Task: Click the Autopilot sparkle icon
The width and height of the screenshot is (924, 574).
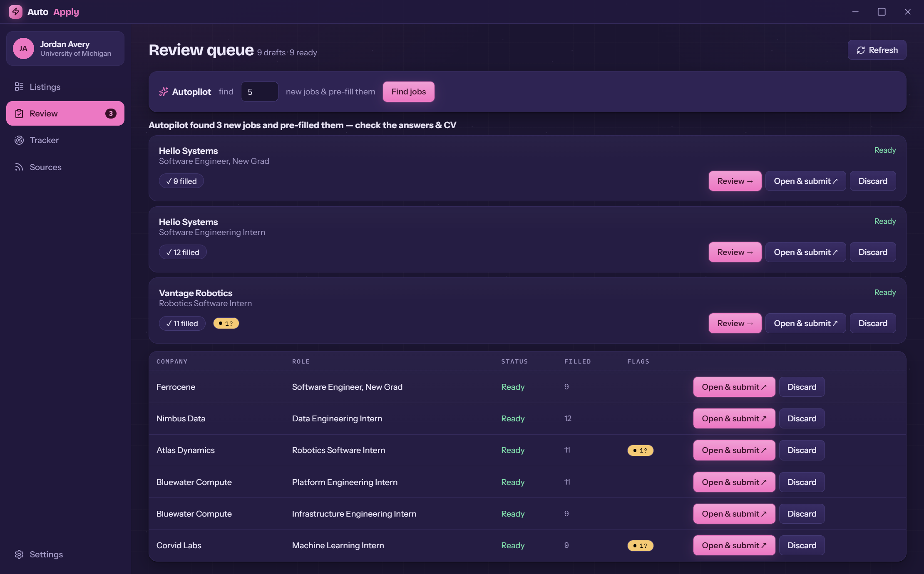Action: point(164,92)
